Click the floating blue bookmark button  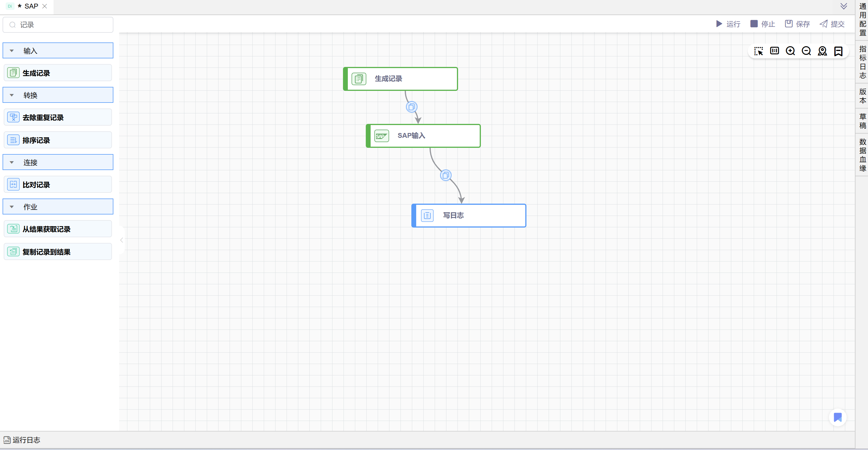click(838, 417)
